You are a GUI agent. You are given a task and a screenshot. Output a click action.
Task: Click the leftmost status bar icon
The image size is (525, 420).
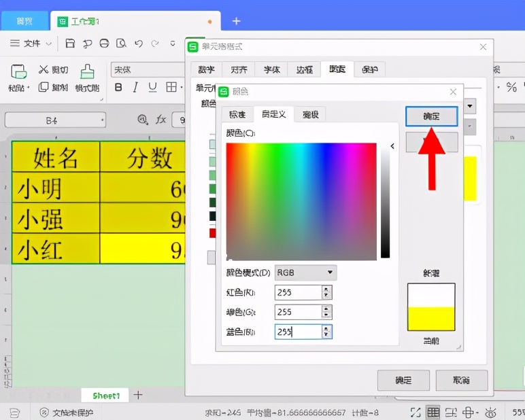(15, 413)
